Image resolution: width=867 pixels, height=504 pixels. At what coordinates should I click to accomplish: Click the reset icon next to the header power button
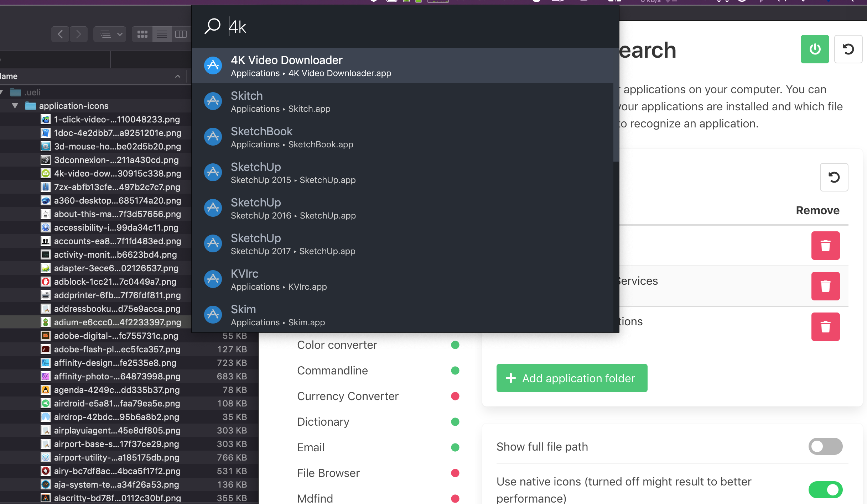click(x=848, y=49)
